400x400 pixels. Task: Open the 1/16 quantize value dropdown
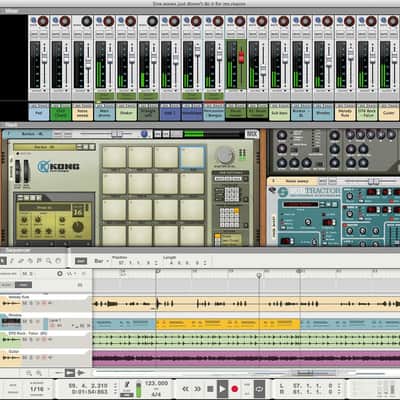pos(39,389)
